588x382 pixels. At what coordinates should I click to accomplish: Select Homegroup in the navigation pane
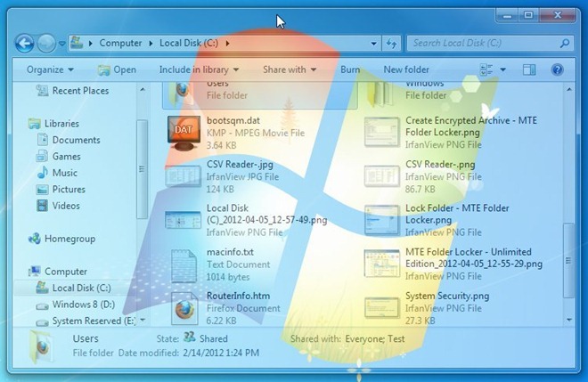point(61,239)
